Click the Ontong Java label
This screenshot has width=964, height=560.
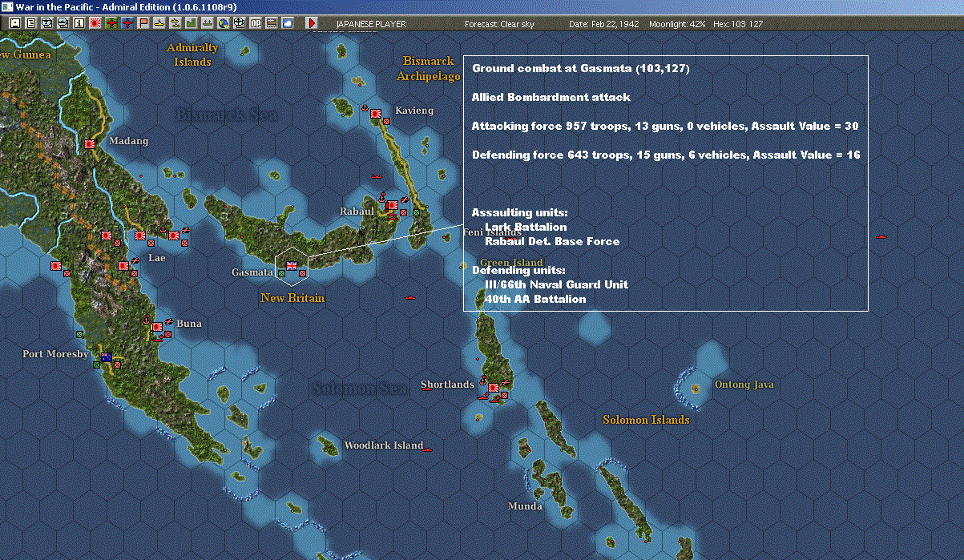(x=744, y=385)
